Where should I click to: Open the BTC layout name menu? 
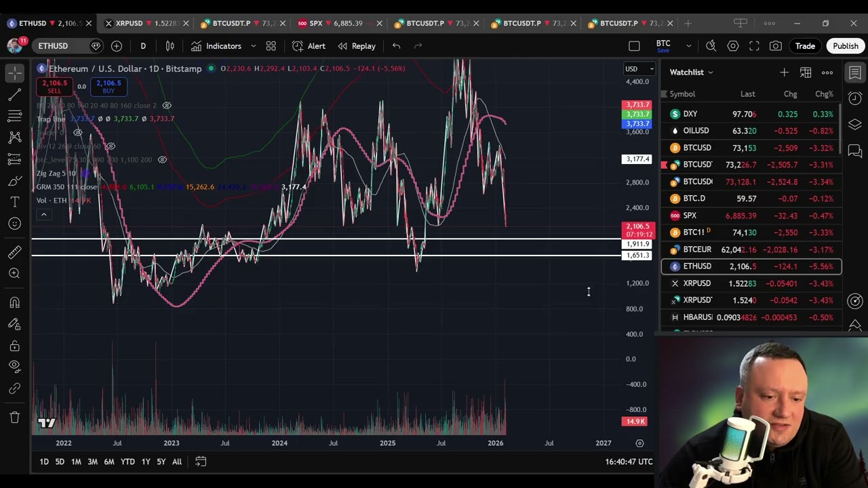[x=663, y=46]
